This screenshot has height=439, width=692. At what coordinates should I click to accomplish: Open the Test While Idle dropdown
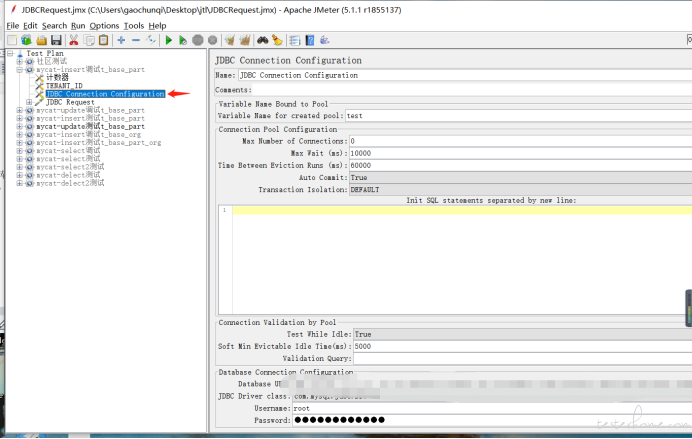(x=523, y=334)
